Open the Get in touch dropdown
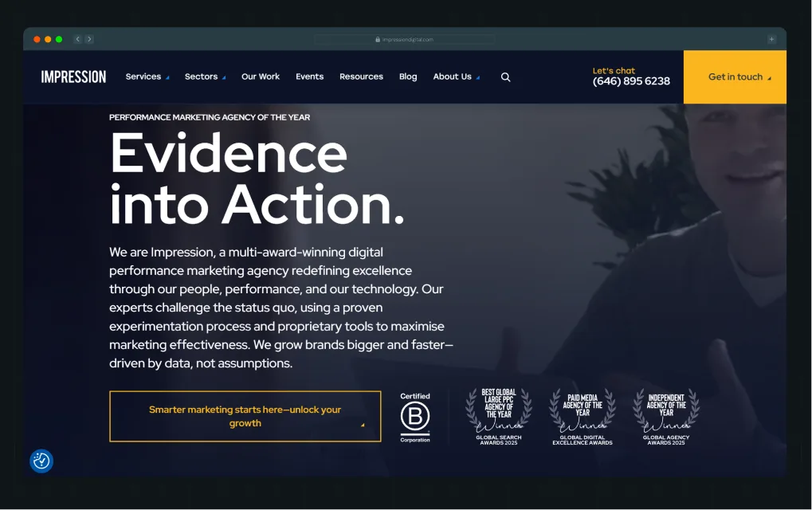812x510 pixels. click(735, 76)
